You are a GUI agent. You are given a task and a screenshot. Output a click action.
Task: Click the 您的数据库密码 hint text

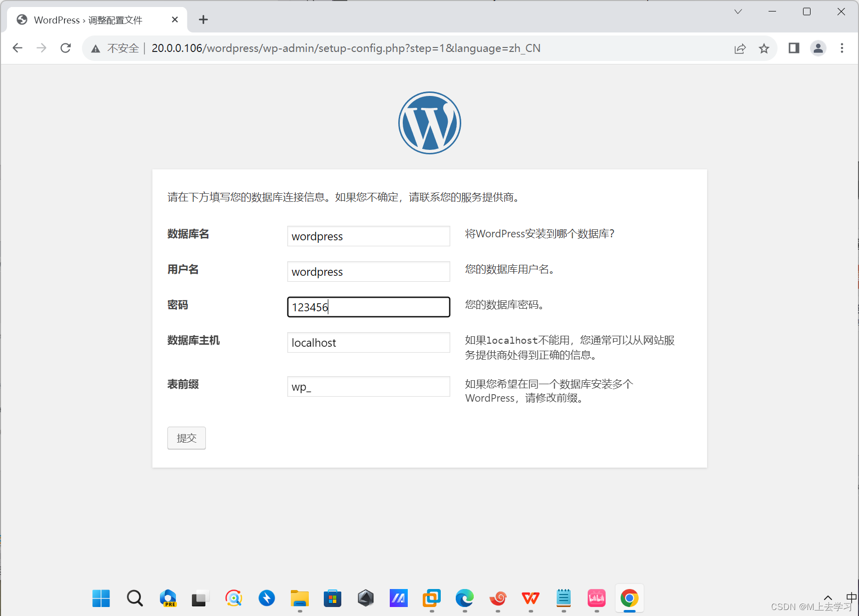coord(505,305)
